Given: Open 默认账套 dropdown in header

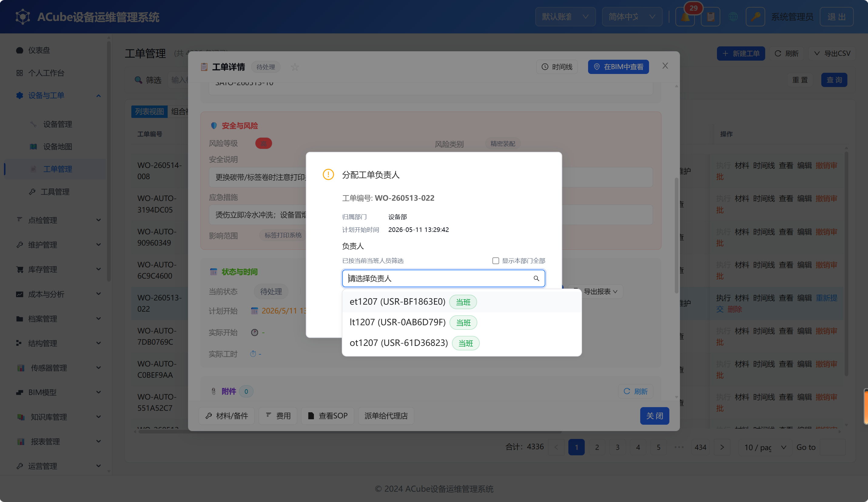Looking at the screenshot, I should [565, 17].
